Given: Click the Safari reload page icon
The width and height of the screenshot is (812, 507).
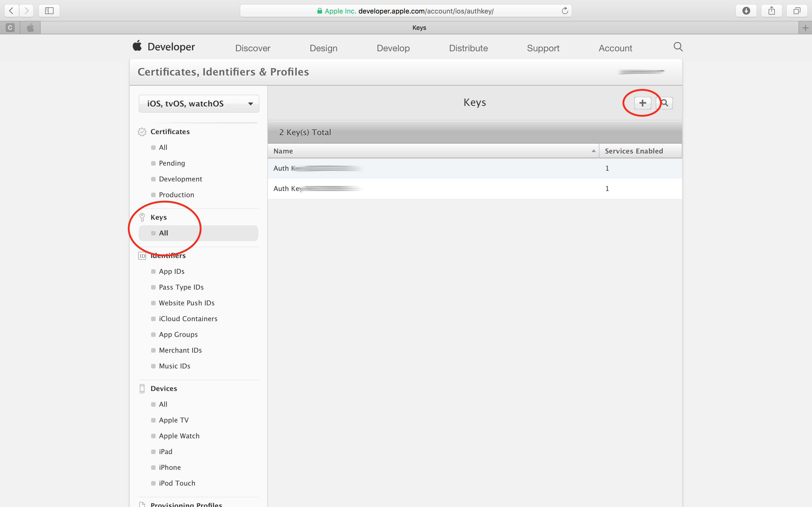Looking at the screenshot, I should click(x=565, y=11).
